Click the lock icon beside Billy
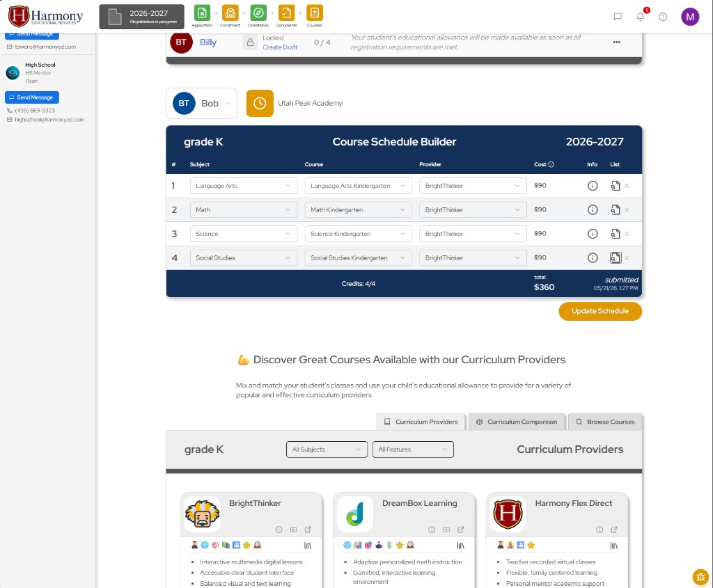 tap(250, 42)
